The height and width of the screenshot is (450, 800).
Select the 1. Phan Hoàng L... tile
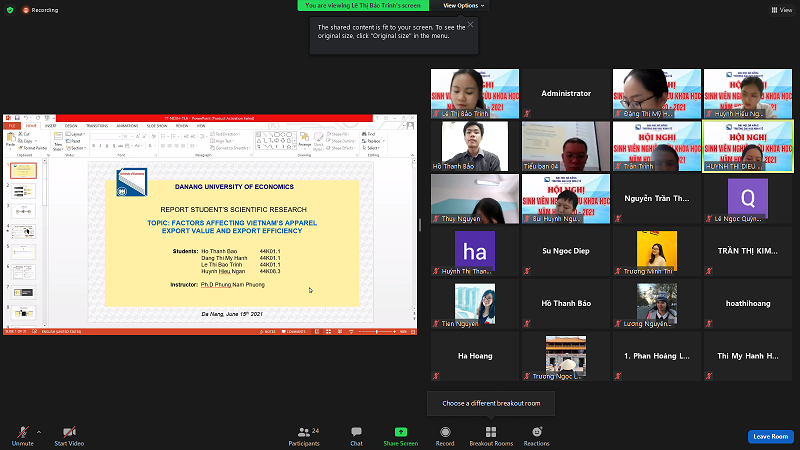click(657, 356)
